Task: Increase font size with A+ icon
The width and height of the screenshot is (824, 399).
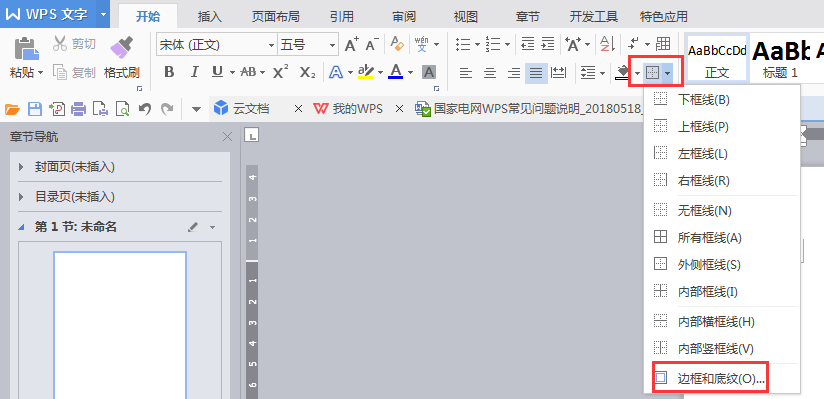Action: point(352,45)
